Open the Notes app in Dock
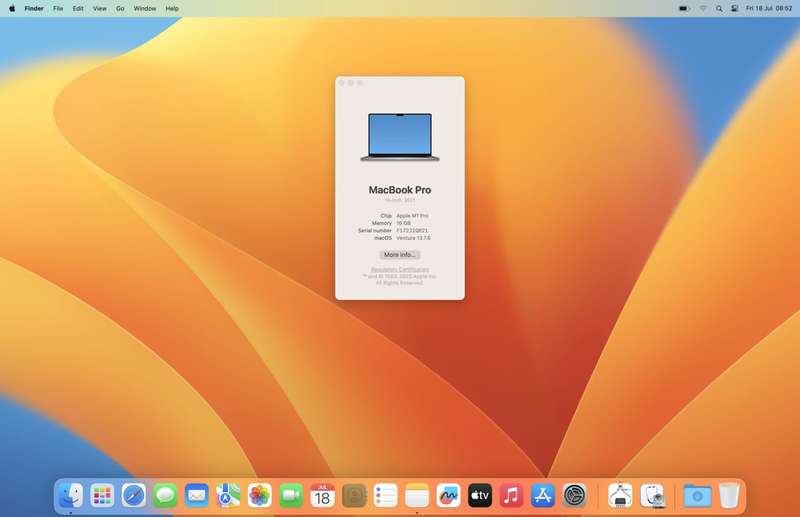 point(417,495)
